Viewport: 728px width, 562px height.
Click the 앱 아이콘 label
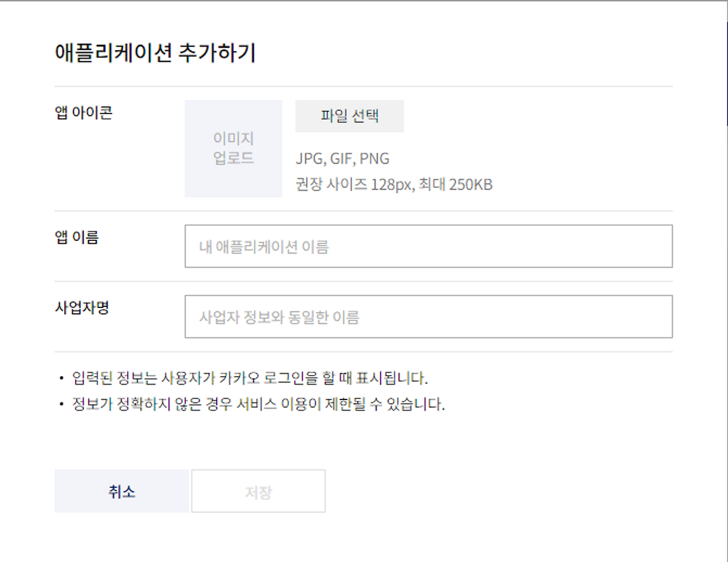pyautogui.click(x=84, y=113)
